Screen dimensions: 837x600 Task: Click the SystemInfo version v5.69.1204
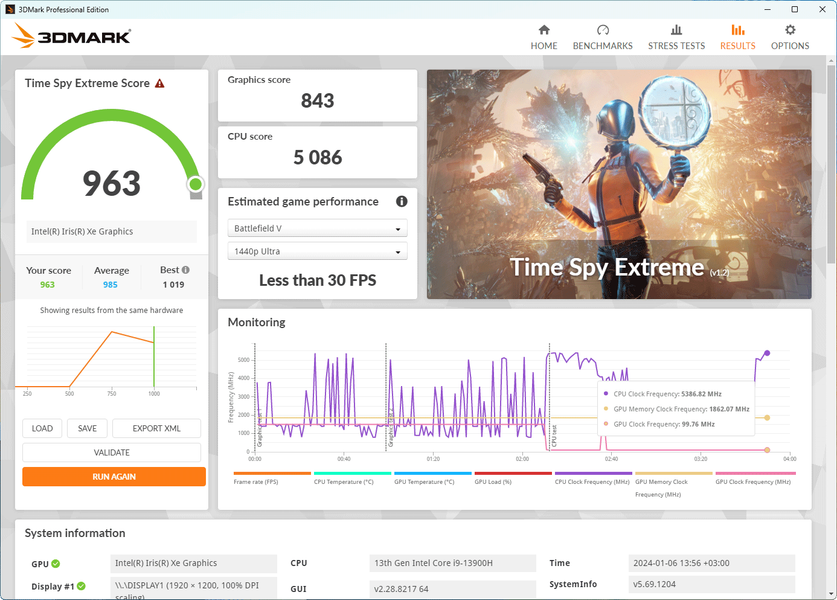712,584
